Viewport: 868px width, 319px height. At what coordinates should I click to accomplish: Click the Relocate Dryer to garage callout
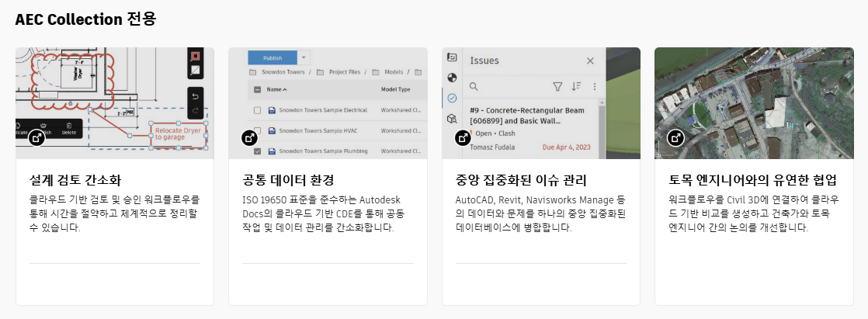pos(179,134)
